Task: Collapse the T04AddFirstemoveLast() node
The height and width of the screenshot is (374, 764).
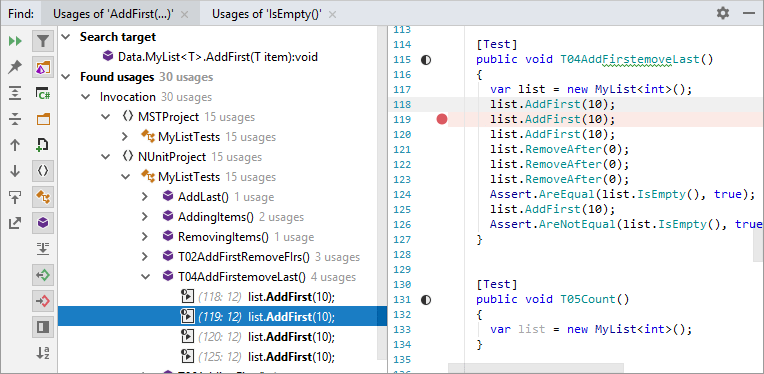Action: click(145, 277)
